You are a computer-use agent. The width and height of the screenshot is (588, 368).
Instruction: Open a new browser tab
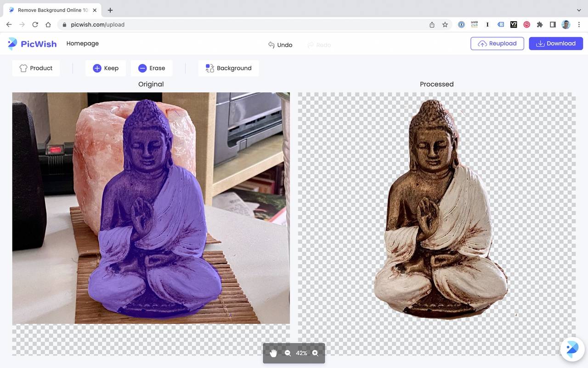click(x=110, y=10)
